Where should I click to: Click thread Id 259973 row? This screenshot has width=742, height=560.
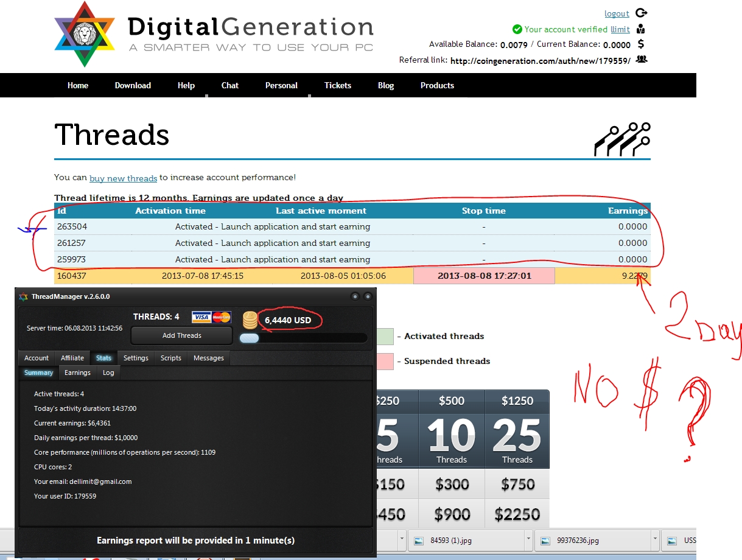tap(352, 259)
